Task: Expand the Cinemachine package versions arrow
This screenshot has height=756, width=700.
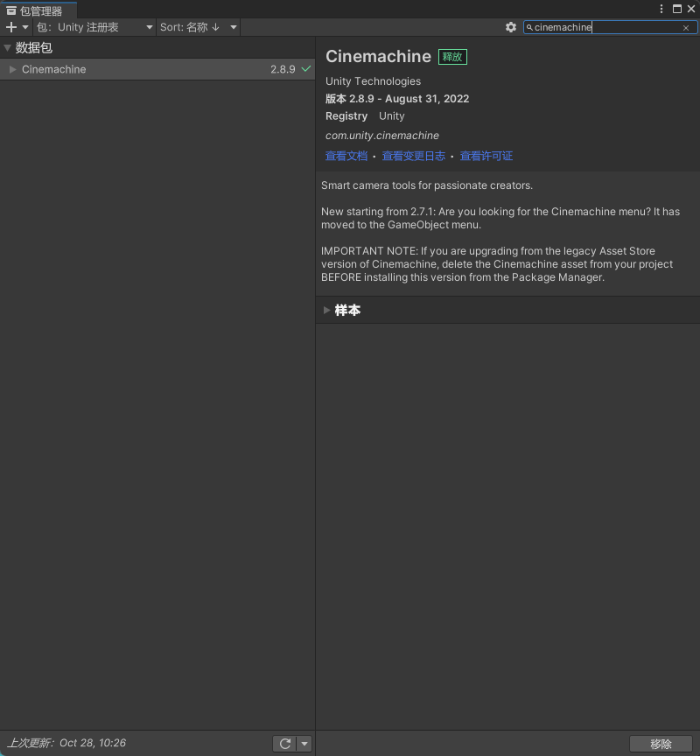Action: point(12,69)
